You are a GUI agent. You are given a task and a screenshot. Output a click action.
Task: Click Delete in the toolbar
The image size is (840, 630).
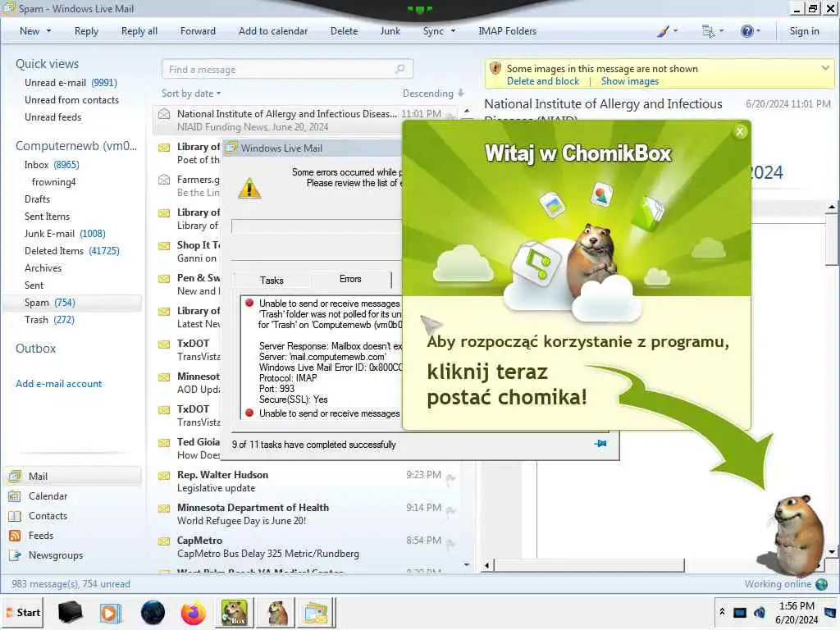tap(344, 31)
